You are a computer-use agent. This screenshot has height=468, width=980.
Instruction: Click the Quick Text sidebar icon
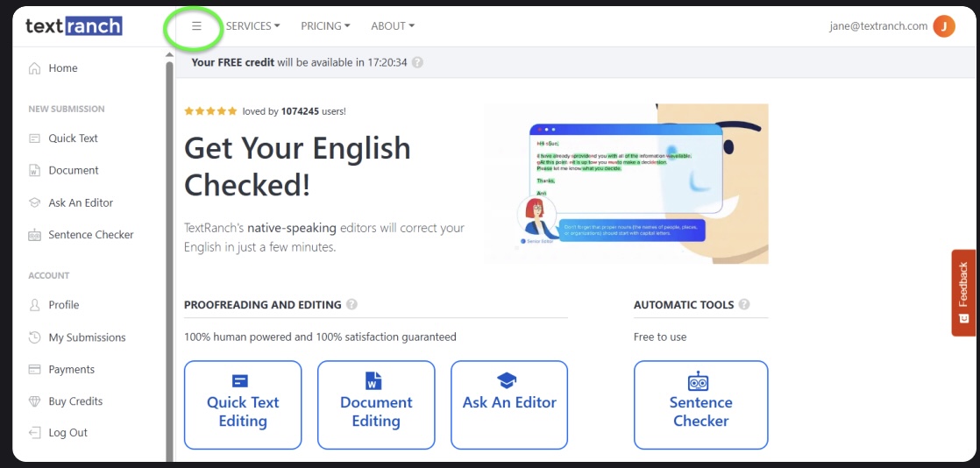tap(35, 138)
